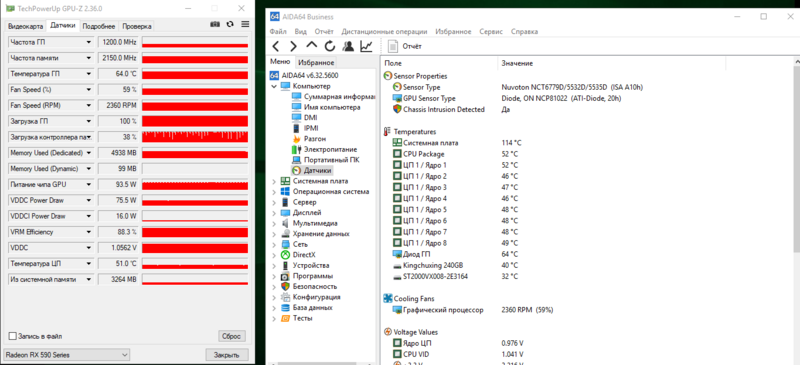Switch to Избранное tab in AIDA64 panel
Image resolution: width=800 pixels, height=365 pixels.
click(316, 63)
